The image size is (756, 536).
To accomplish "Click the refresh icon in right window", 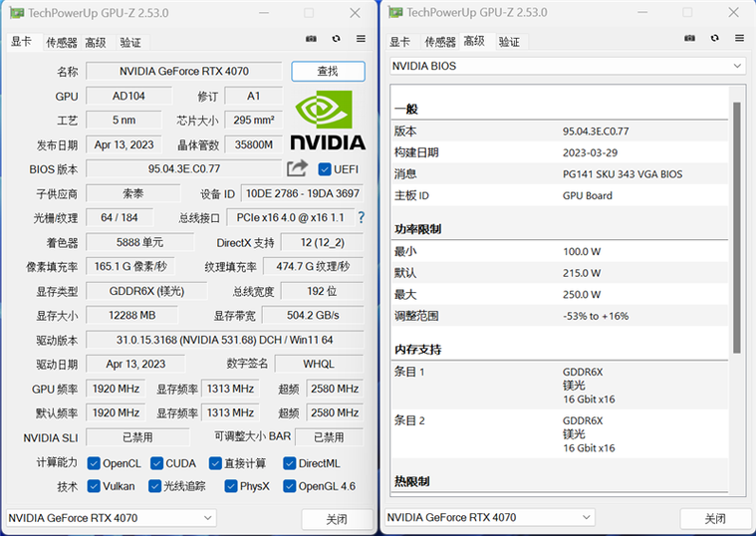I will pos(714,38).
